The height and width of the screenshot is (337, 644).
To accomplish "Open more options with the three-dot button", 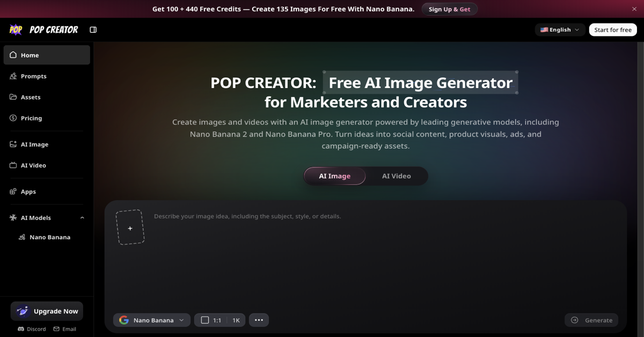I will 259,320.
